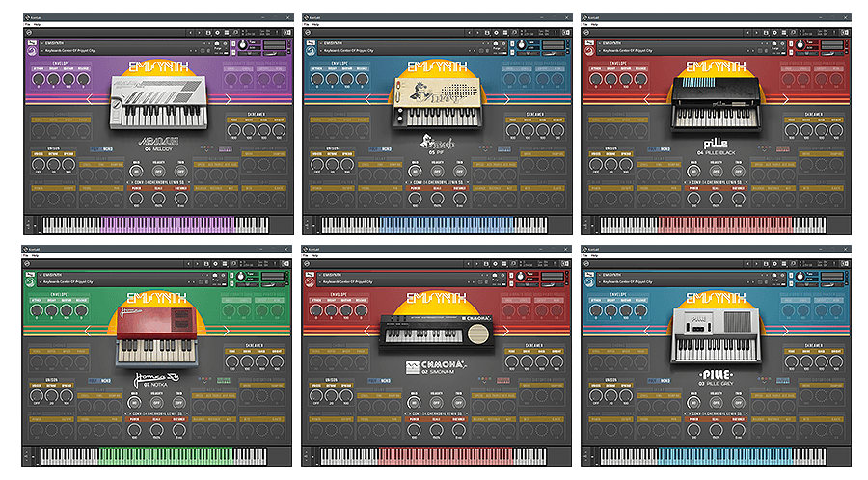Click Screamer Tone knob in Simona-M window

[x=511, y=362]
